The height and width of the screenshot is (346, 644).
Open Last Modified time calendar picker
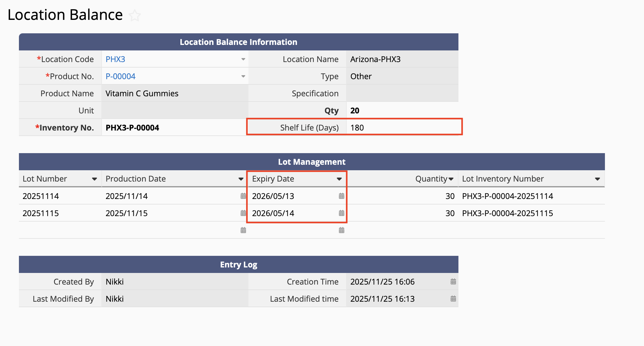click(453, 299)
